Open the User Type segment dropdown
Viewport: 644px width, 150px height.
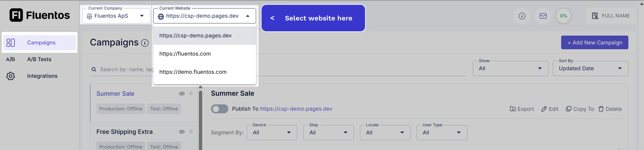click(x=442, y=133)
